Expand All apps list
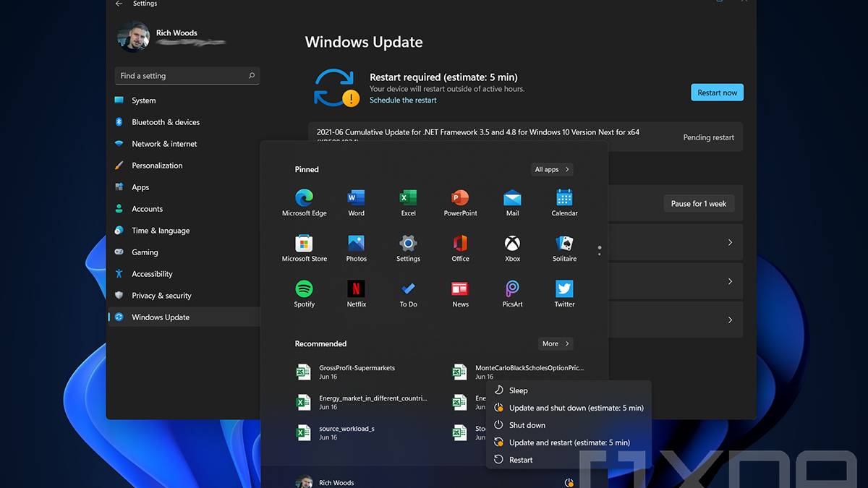 552,169
